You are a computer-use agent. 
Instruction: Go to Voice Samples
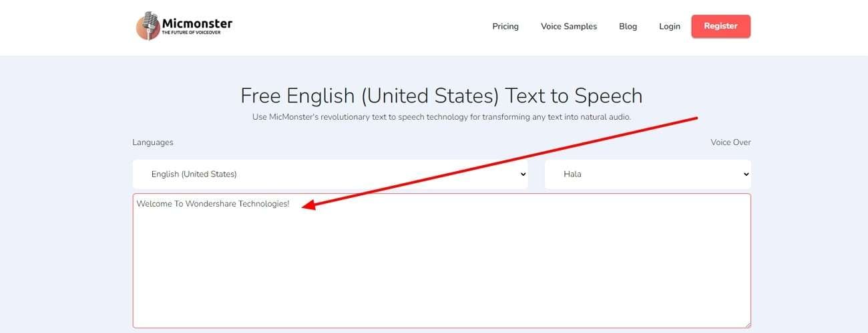click(x=569, y=26)
